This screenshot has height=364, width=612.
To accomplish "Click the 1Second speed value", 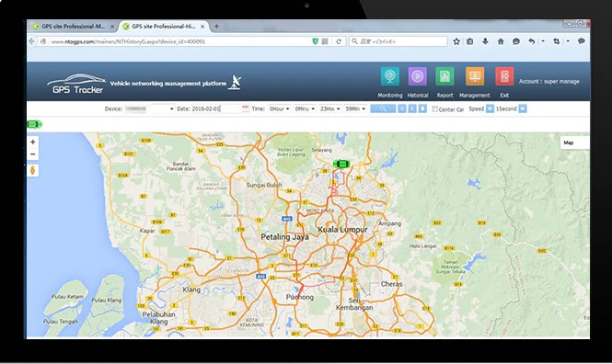I will [506, 108].
